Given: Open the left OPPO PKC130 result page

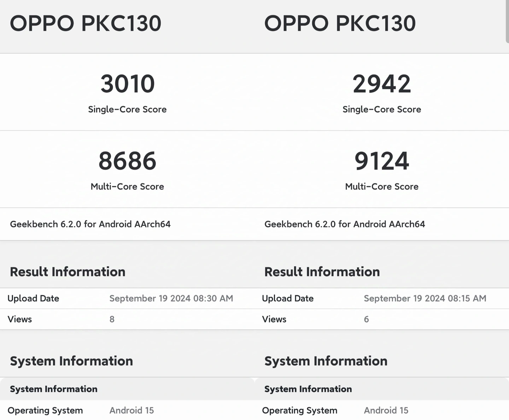Looking at the screenshot, I should tap(86, 23).
